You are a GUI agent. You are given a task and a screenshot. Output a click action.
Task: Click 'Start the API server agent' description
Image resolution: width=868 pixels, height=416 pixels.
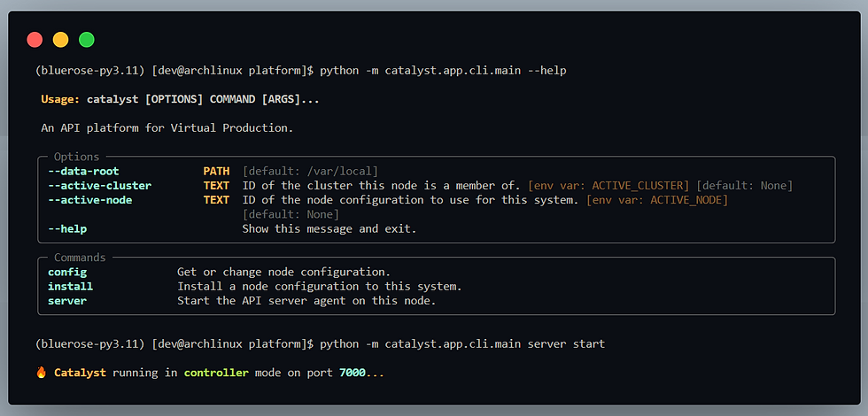click(x=306, y=301)
